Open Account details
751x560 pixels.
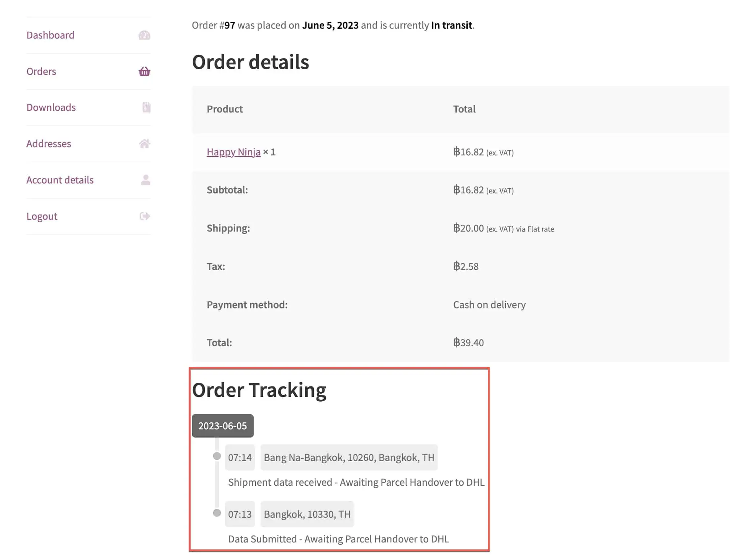tap(60, 180)
